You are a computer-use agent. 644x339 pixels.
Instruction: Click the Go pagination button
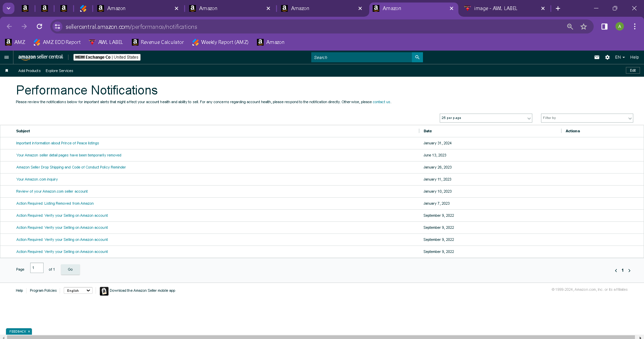70,269
